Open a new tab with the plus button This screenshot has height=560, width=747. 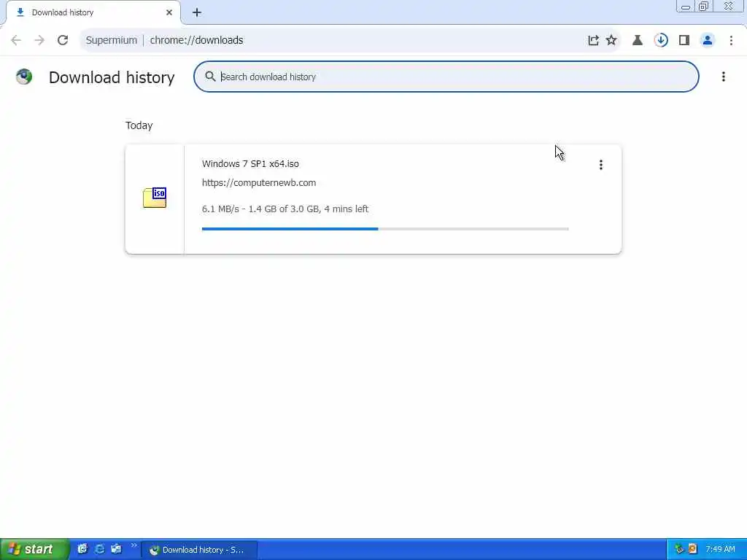[197, 12]
